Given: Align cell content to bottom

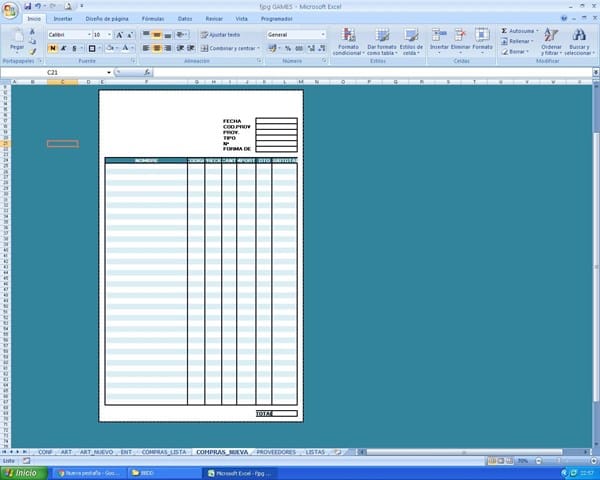Looking at the screenshot, I should 168,35.
